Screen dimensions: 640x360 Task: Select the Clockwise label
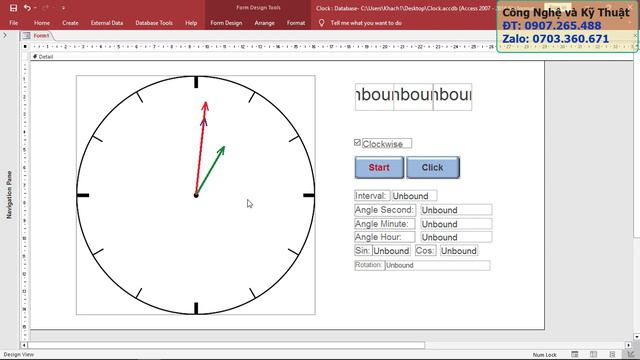[x=387, y=144]
